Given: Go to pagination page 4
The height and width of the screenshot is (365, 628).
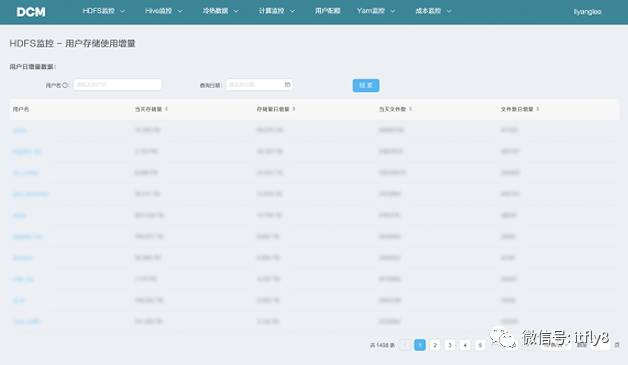Looking at the screenshot, I should point(465,345).
